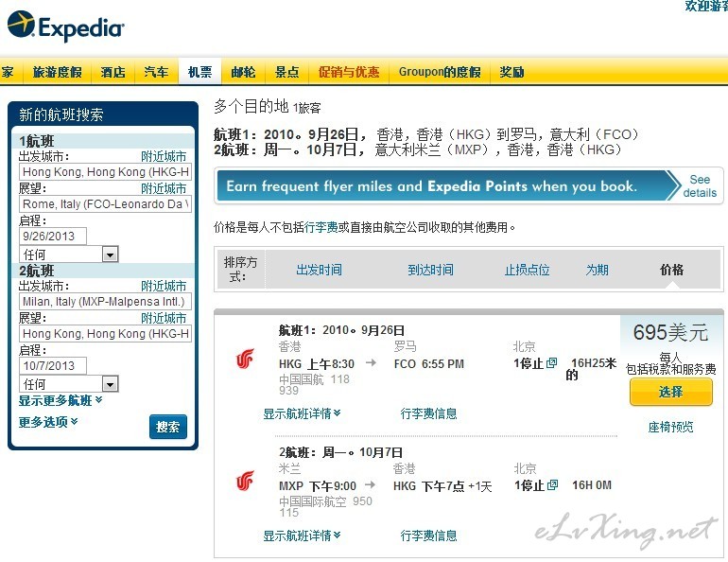The width and height of the screenshot is (728, 562).
Task: Click 附近城市 link for flight 1 departure
Action: 164,156
